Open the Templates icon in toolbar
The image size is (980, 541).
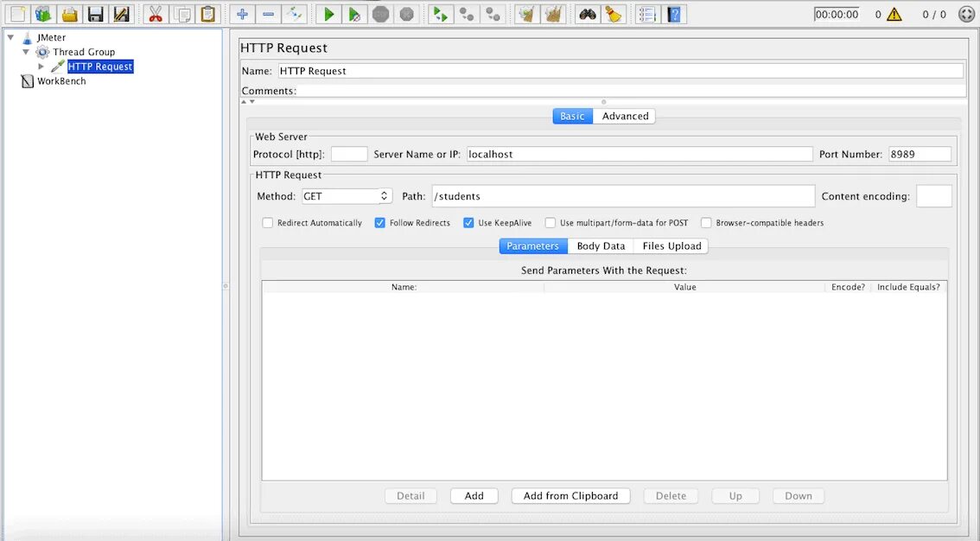43,14
